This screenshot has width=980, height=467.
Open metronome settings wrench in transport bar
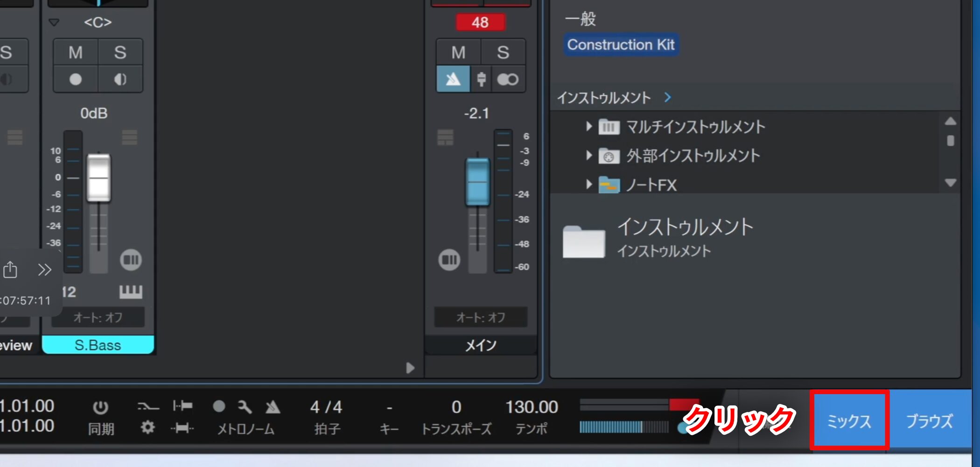[x=245, y=407]
